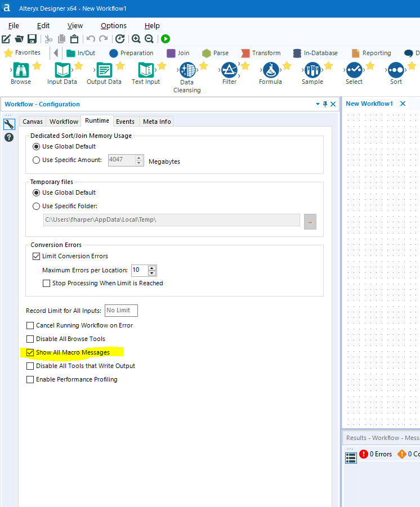Decrease megabytes memory amount spinner
The width and height of the screenshot is (420, 507).
tap(139, 163)
